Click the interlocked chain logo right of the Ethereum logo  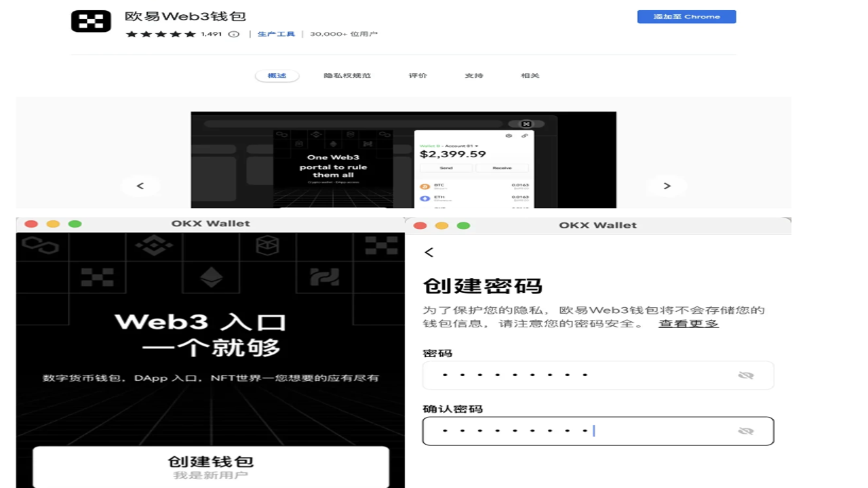click(x=325, y=277)
